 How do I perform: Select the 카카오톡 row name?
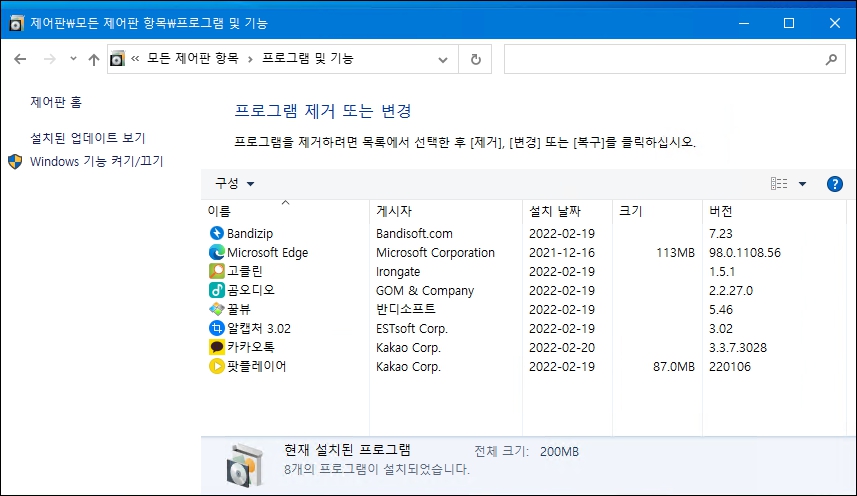point(251,347)
